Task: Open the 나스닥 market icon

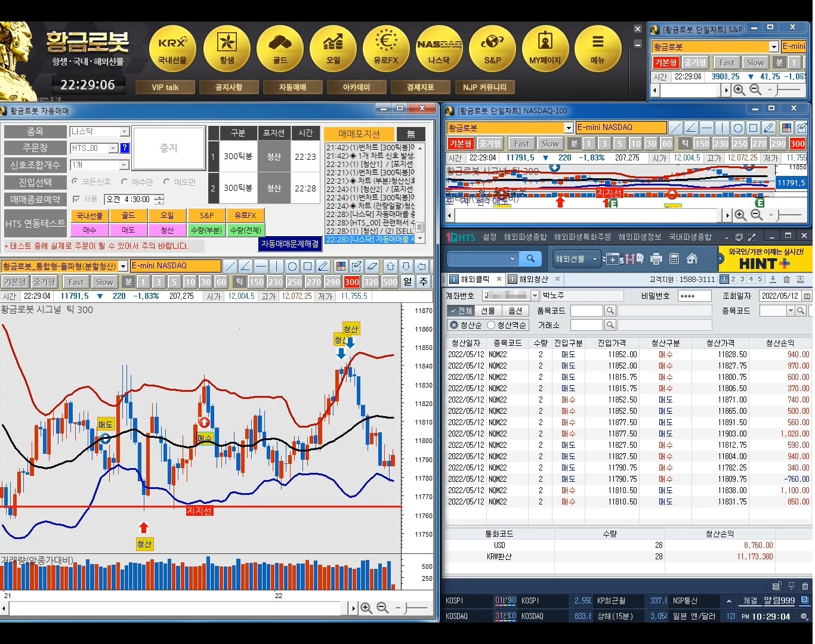Action: point(439,49)
